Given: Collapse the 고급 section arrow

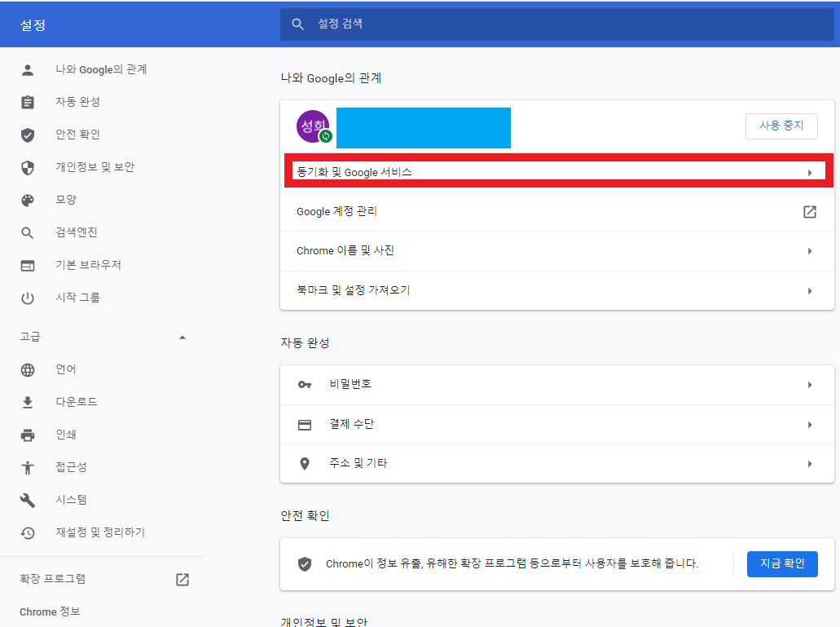Looking at the screenshot, I should coord(183,337).
